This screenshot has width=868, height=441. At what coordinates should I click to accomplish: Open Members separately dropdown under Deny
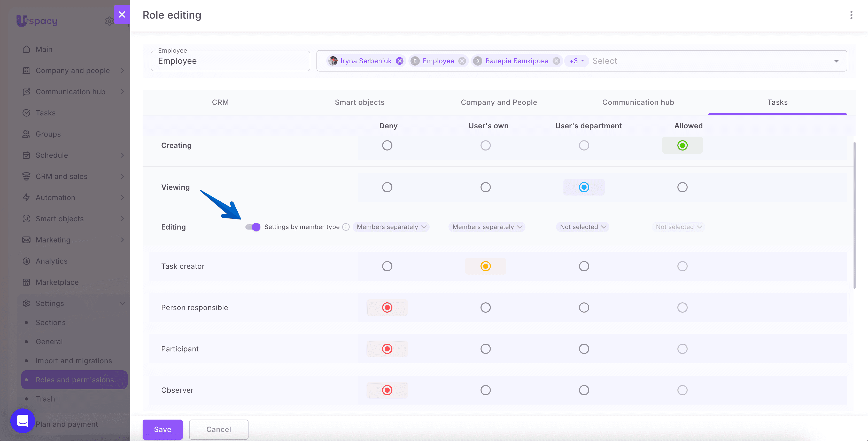point(391,227)
